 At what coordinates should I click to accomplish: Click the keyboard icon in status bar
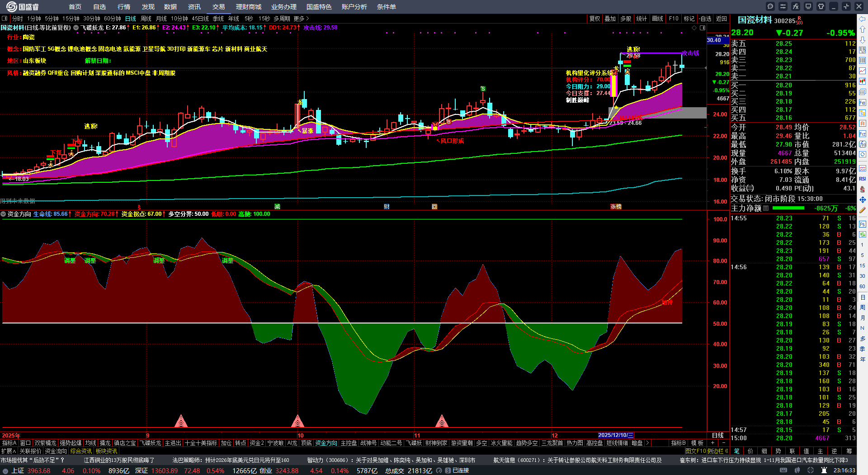[x=783, y=470]
